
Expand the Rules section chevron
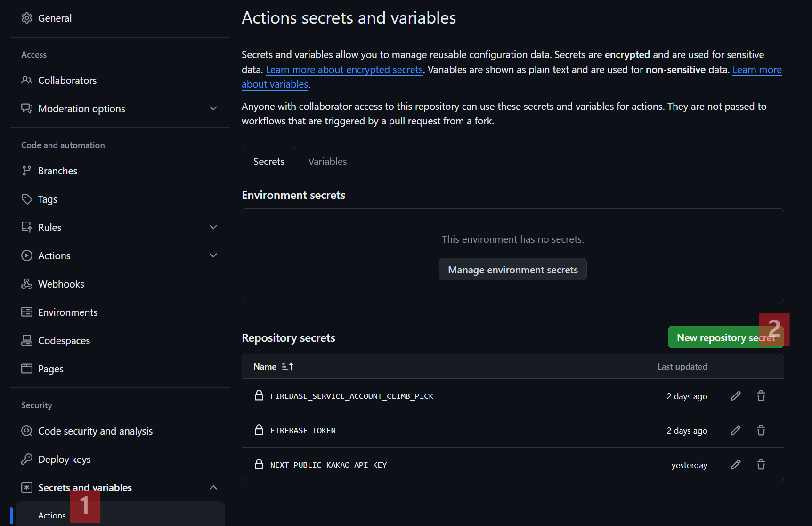[213, 227]
